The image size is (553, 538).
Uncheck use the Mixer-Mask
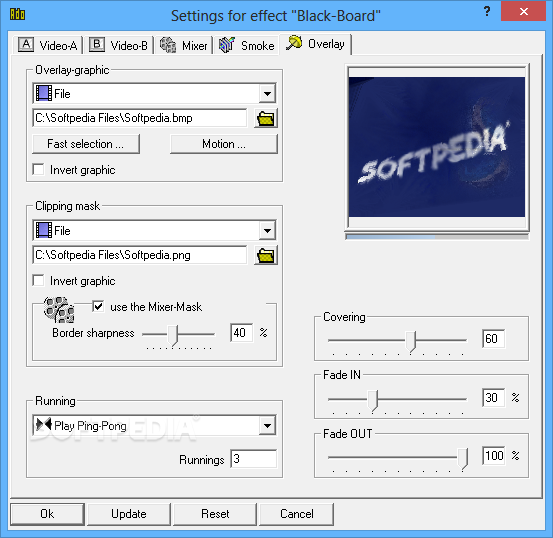(x=98, y=306)
